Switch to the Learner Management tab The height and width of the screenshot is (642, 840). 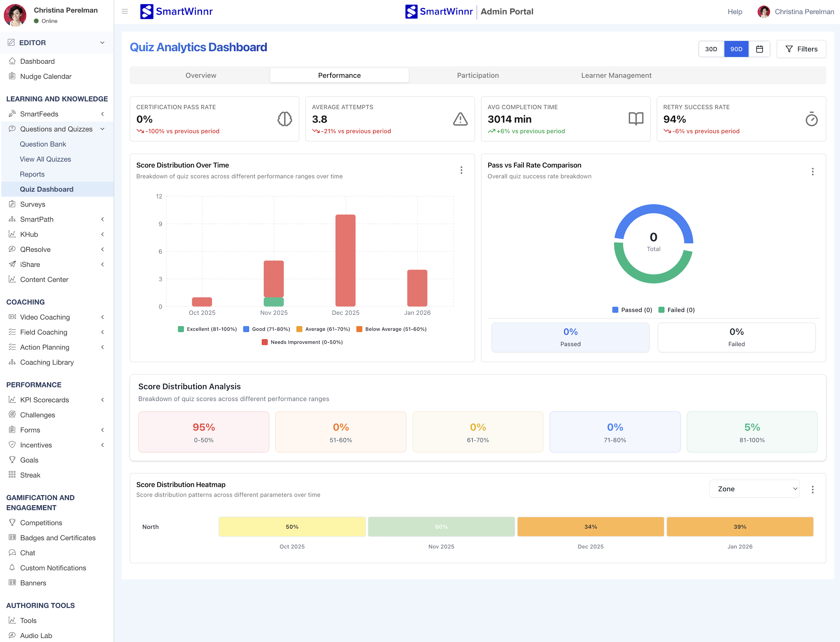tap(616, 75)
